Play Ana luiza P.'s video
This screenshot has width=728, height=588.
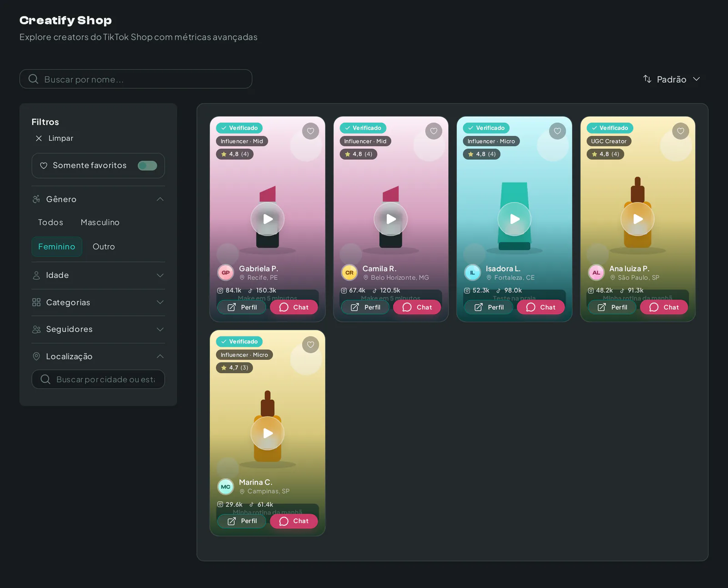click(x=638, y=219)
